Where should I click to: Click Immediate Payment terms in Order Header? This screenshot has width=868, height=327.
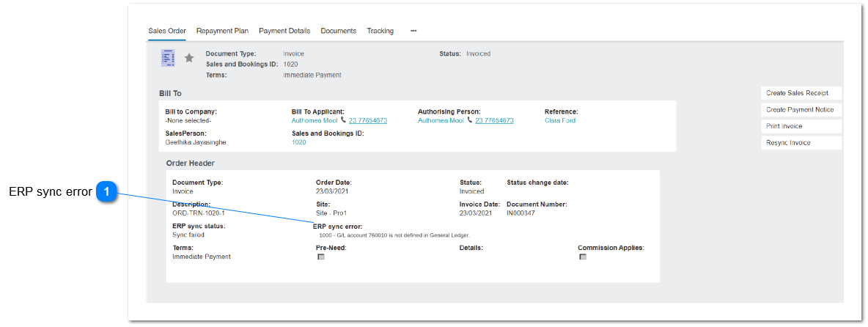tap(202, 257)
